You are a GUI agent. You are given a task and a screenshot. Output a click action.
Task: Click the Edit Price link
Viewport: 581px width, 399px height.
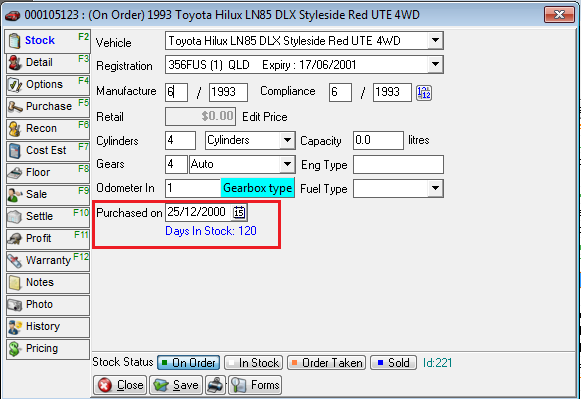(x=265, y=117)
